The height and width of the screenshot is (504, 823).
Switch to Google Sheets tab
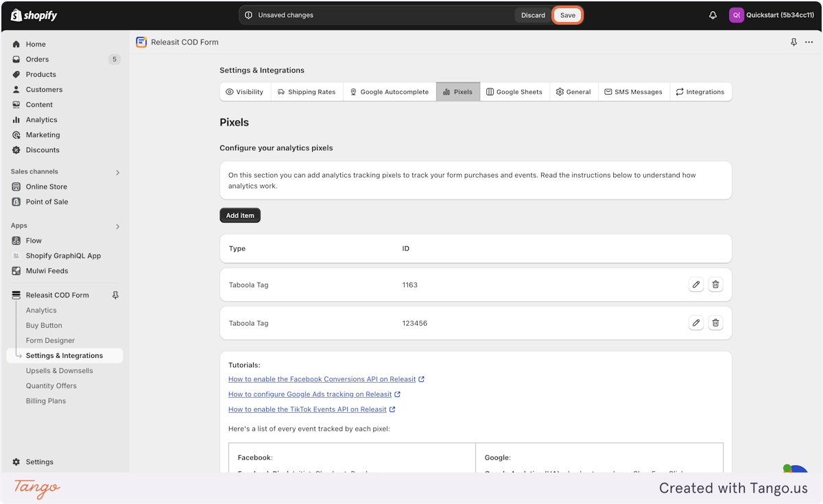coord(515,92)
